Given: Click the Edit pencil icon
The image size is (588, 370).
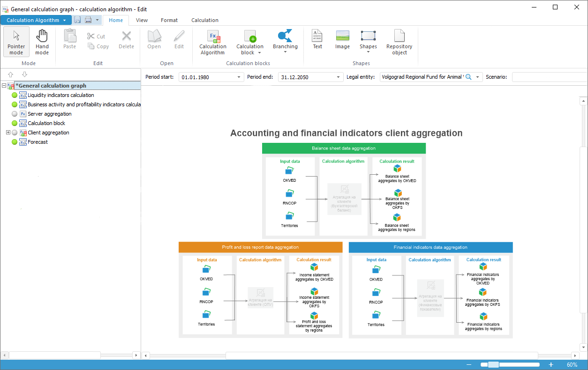Looking at the screenshot, I should (x=179, y=36).
